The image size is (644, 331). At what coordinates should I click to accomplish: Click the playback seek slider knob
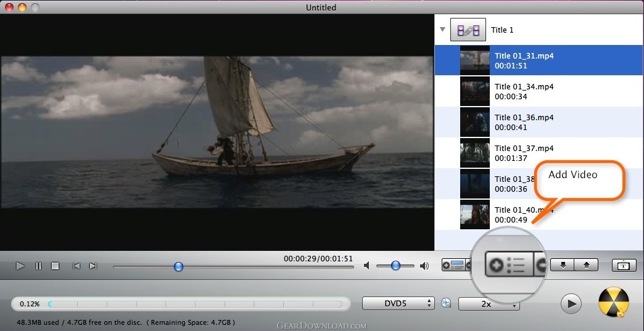178,267
